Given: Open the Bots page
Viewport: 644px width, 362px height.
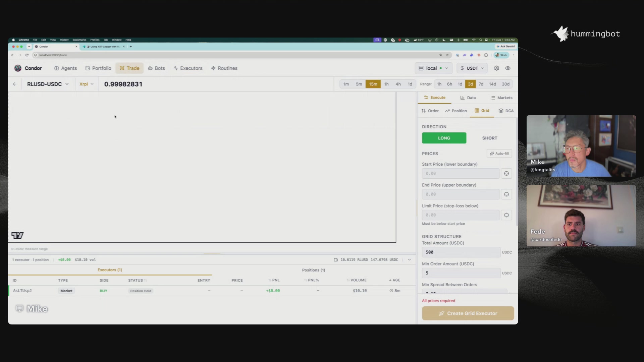Looking at the screenshot, I should 157,68.
